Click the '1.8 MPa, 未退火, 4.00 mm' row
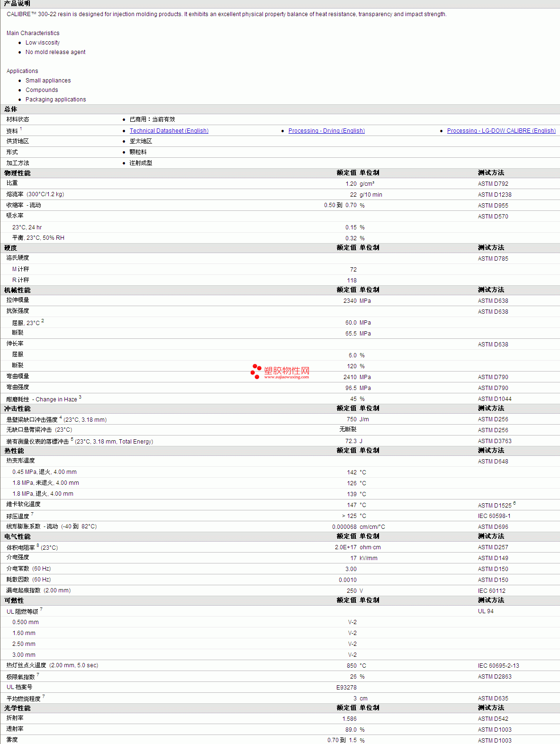Screen dimensions: 560x744 click(280, 483)
